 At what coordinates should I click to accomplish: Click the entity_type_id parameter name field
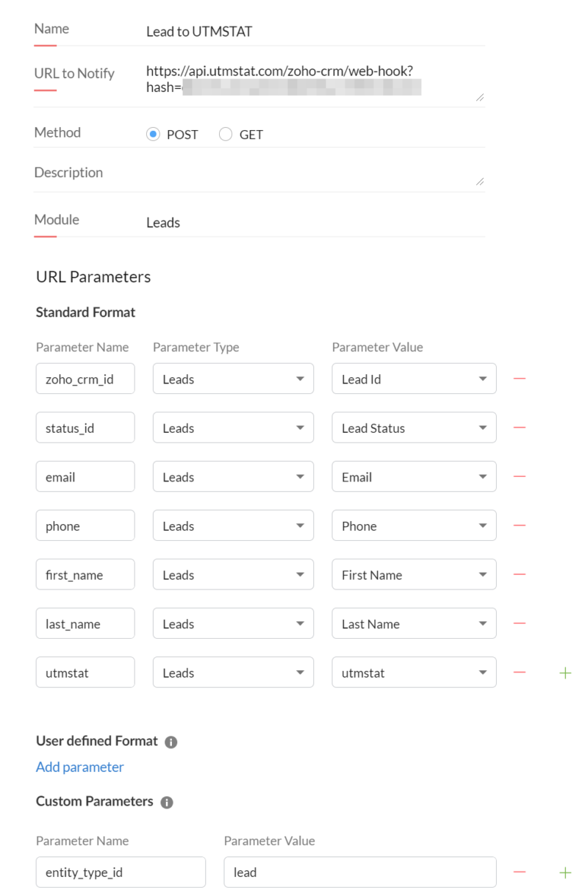click(121, 872)
